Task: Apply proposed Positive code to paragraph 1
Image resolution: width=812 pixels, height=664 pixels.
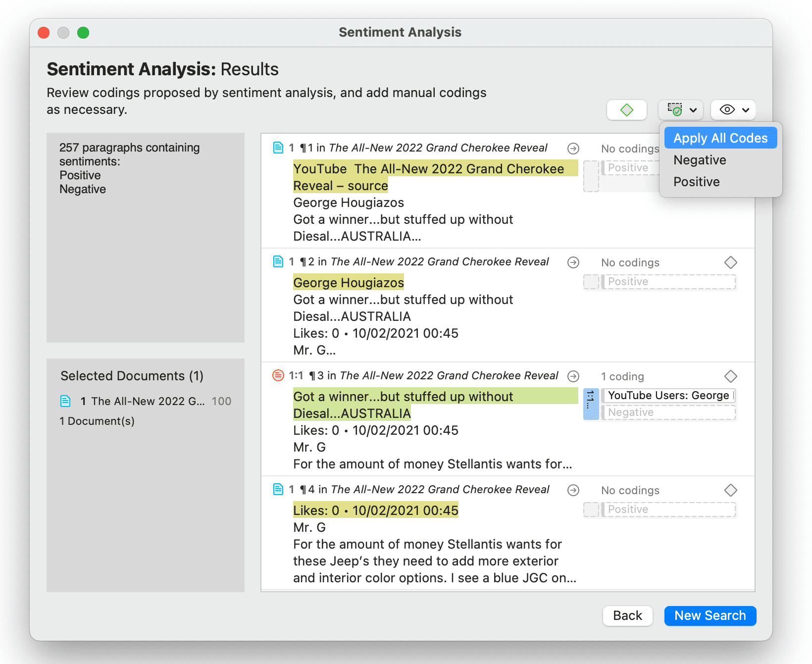Action: coord(630,168)
